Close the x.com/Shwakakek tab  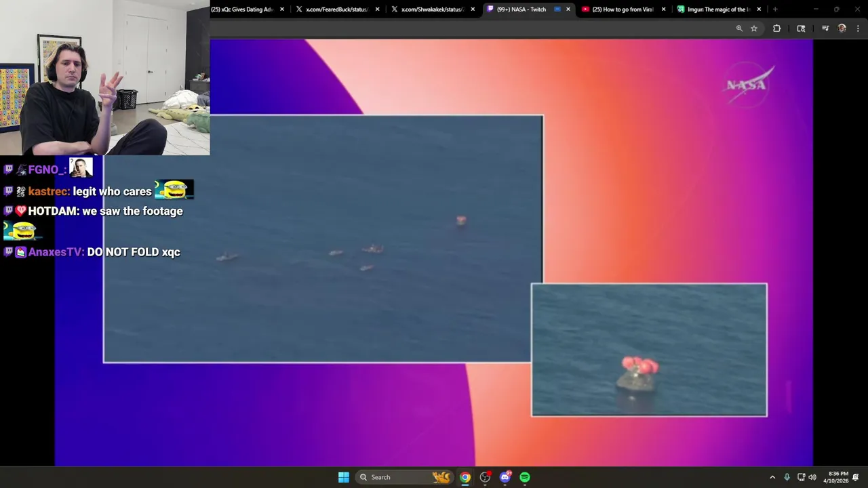point(473,9)
